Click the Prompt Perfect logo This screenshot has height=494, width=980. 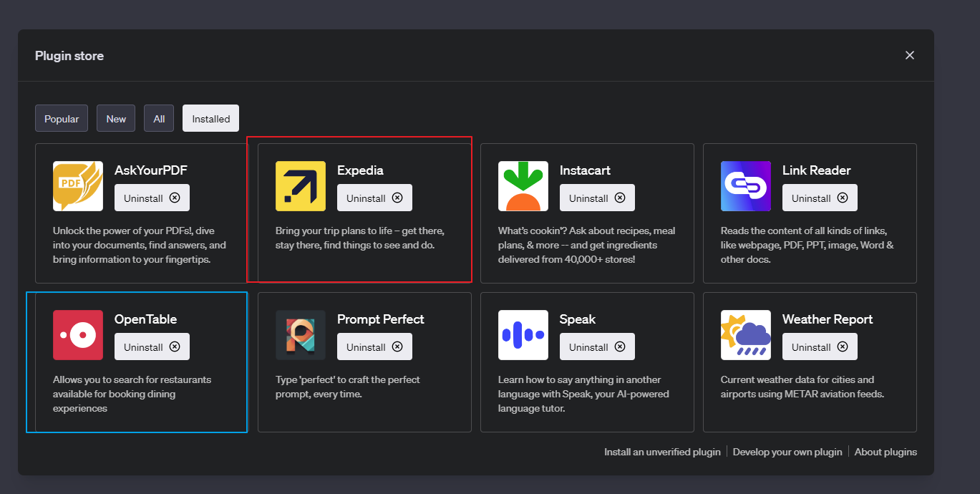click(x=301, y=335)
